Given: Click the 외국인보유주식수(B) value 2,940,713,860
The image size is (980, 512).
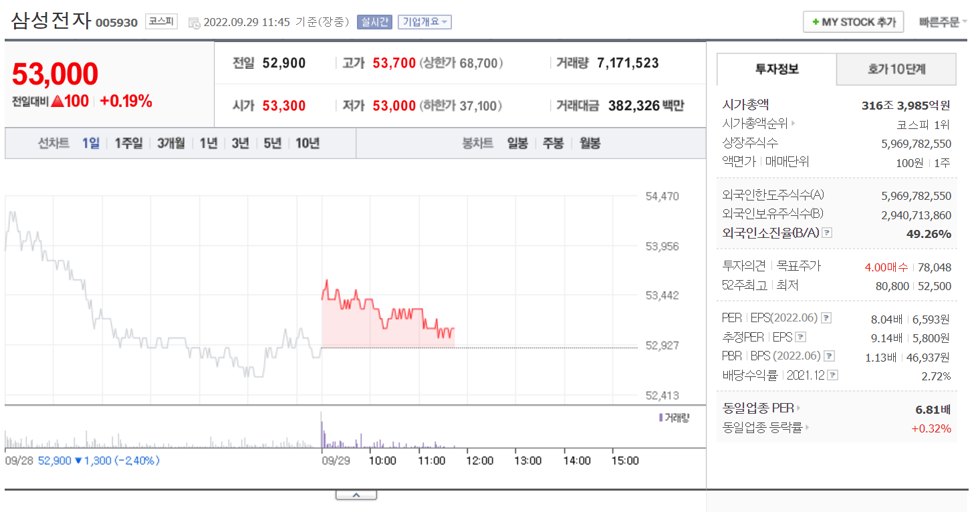Looking at the screenshot, I should click(916, 215).
